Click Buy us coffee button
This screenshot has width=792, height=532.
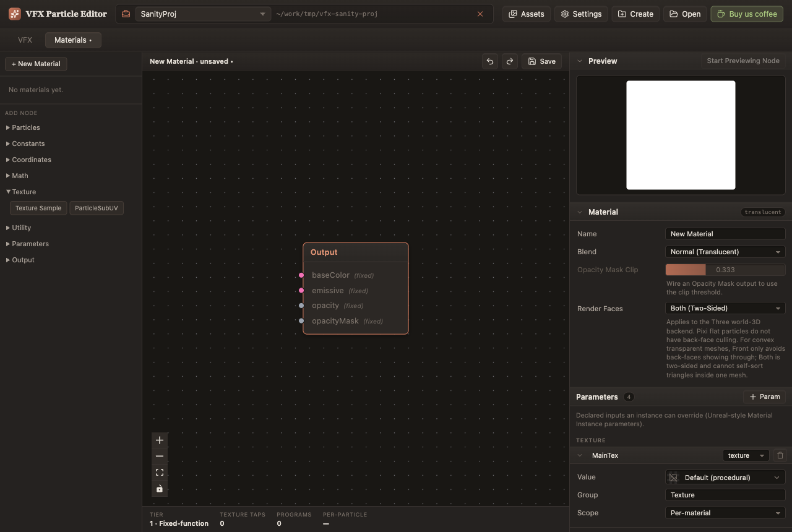[747, 14]
